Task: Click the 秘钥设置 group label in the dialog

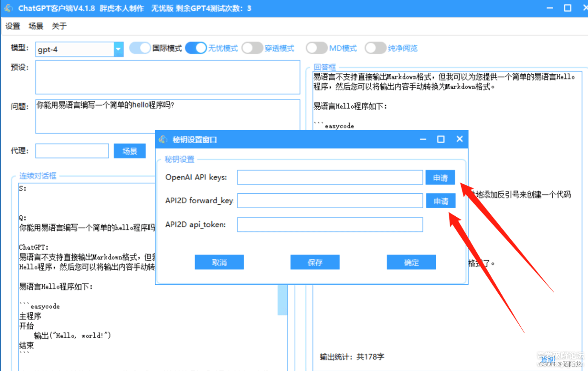Action: click(179, 159)
